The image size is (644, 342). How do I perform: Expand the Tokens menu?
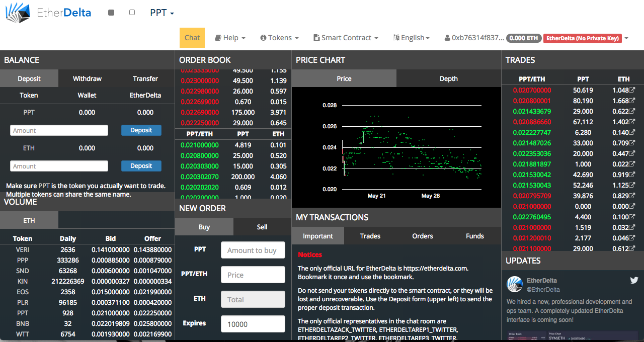[280, 38]
